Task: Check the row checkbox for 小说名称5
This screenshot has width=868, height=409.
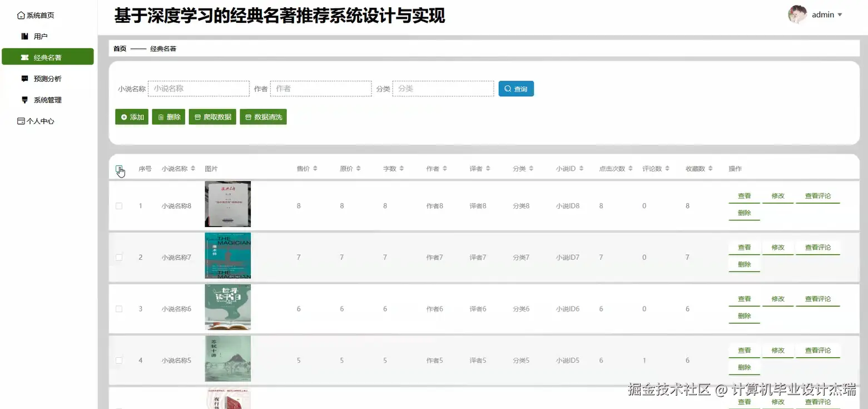Action: [x=119, y=360]
